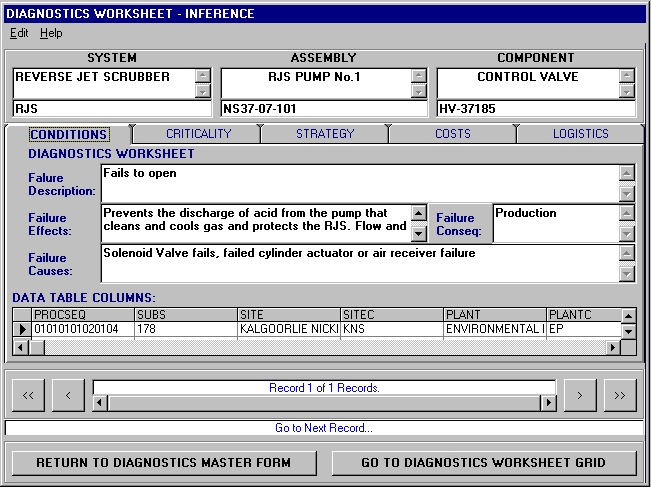The image size is (651, 487).
Task: Click the HV-37185 component code field
Action: pyautogui.click(x=536, y=109)
